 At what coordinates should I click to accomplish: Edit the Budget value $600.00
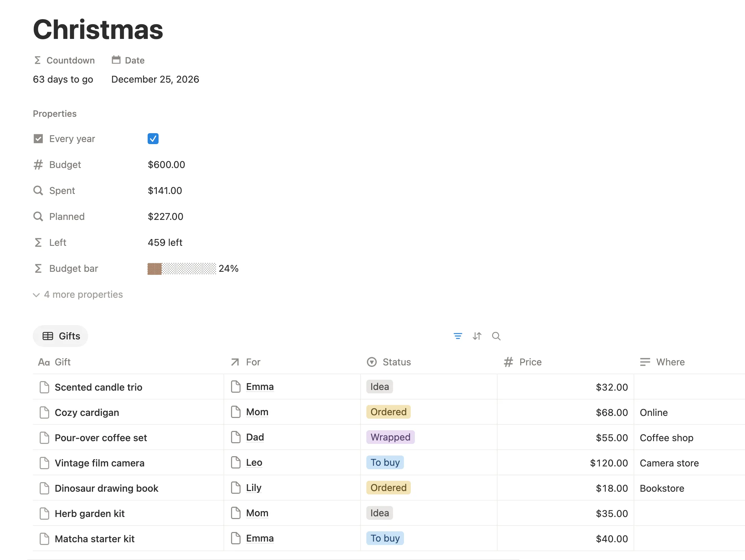pos(166,165)
